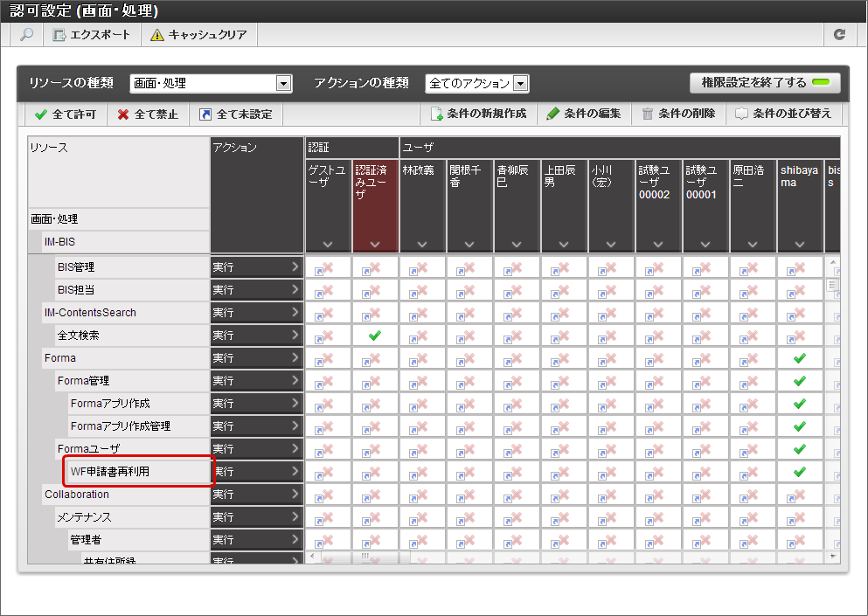Open 全文検索 実行 action arrow
Screen dimensions: 868x616
pyautogui.click(x=295, y=335)
